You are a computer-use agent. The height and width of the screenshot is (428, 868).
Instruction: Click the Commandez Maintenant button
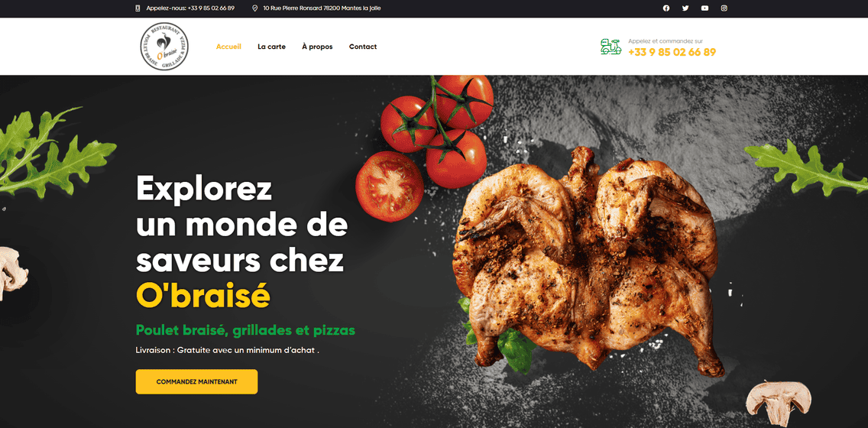click(x=196, y=382)
